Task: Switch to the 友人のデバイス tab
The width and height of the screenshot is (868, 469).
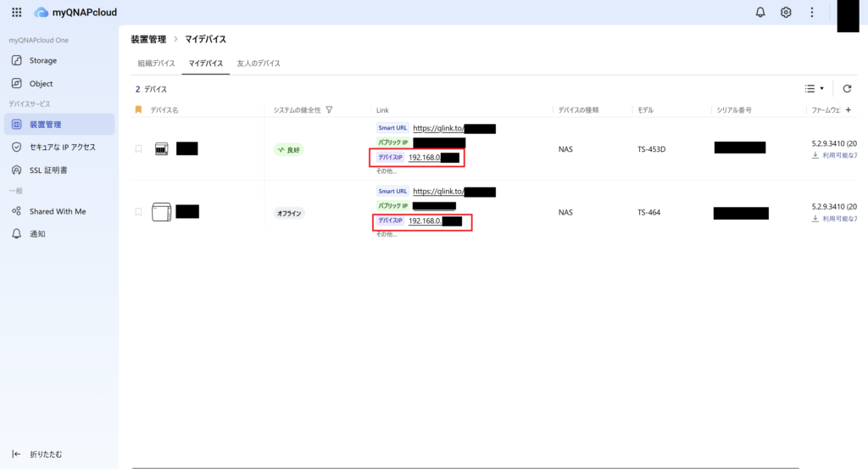Action: coord(259,63)
